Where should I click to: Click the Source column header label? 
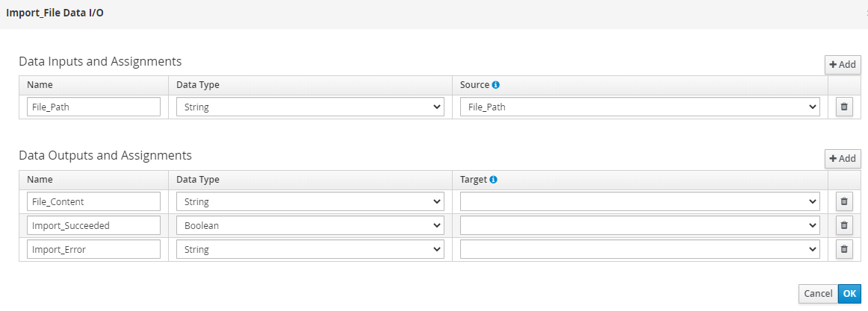[474, 85]
